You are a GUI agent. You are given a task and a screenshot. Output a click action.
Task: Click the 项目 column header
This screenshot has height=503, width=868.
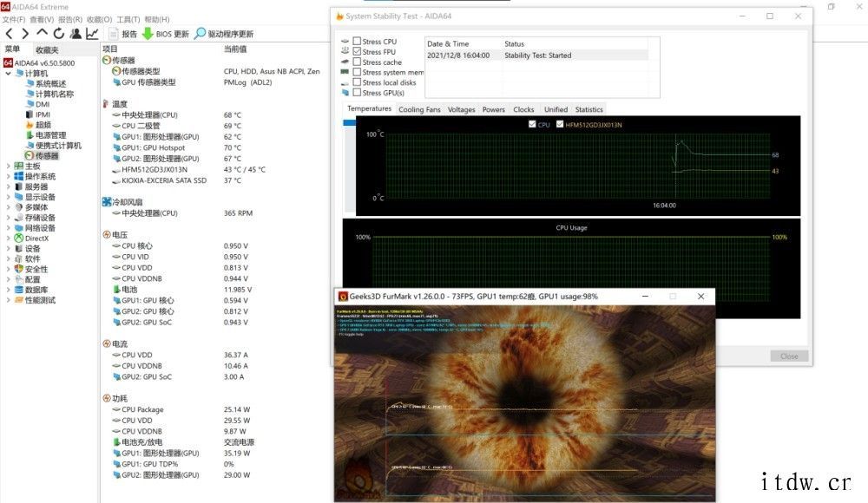point(110,49)
